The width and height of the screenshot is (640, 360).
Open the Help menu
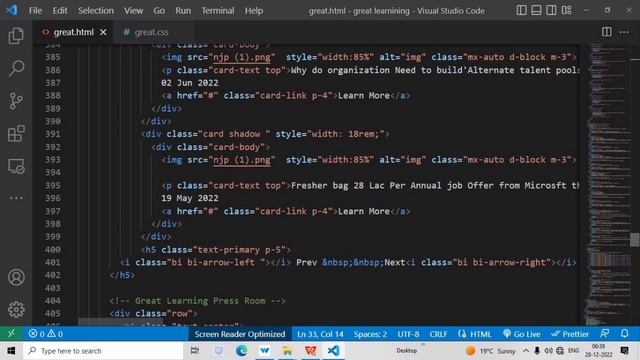[x=253, y=11]
